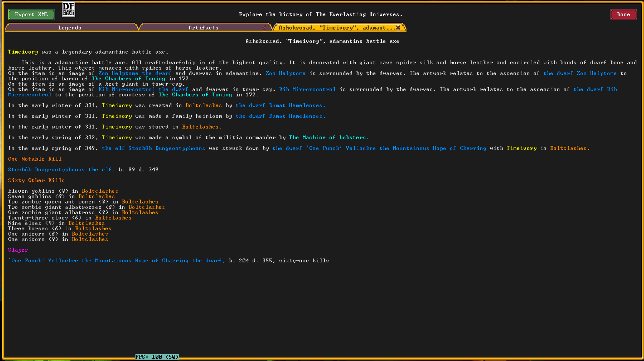644x361 pixels.
Task: Open Boltclashes link in the Two zombie giant albatrosses row
Action: pos(147,207)
